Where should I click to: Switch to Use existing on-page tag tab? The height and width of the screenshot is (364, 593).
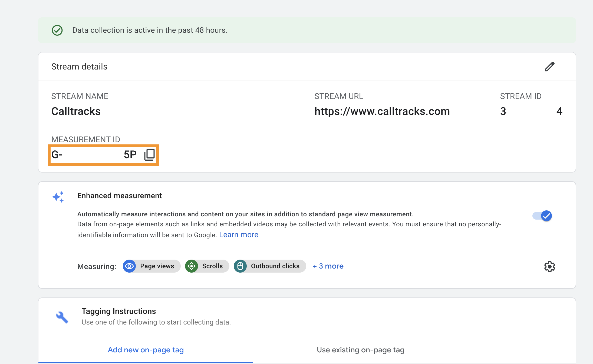pos(361,350)
